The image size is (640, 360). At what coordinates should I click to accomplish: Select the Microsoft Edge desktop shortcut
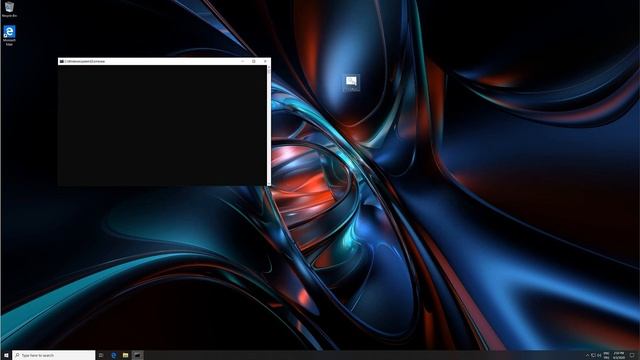pyautogui.click(x=9, y=36)
